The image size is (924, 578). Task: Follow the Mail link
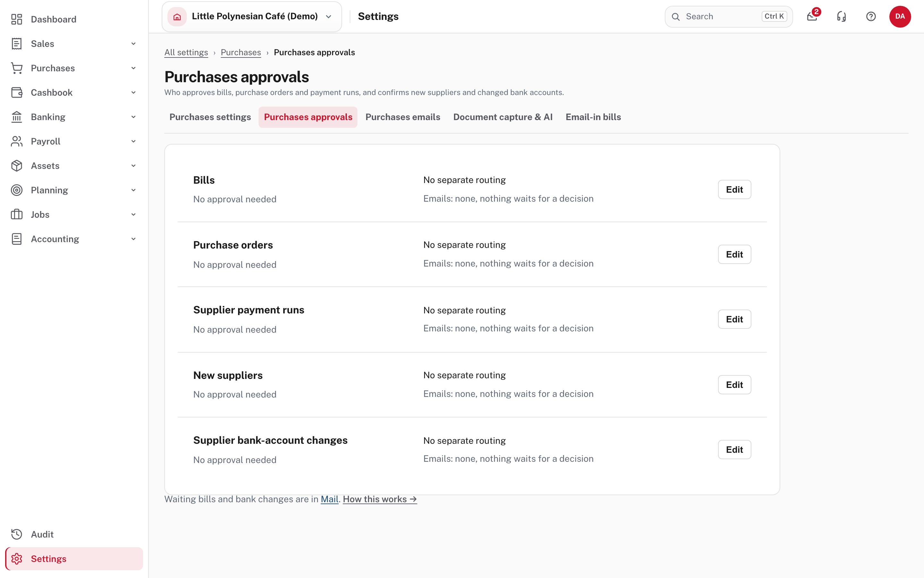coord(329,499)
